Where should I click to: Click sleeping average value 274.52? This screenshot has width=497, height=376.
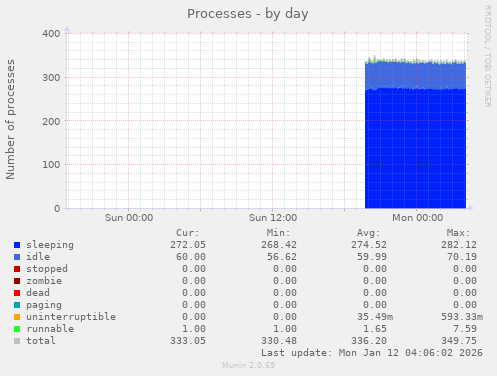369,245
